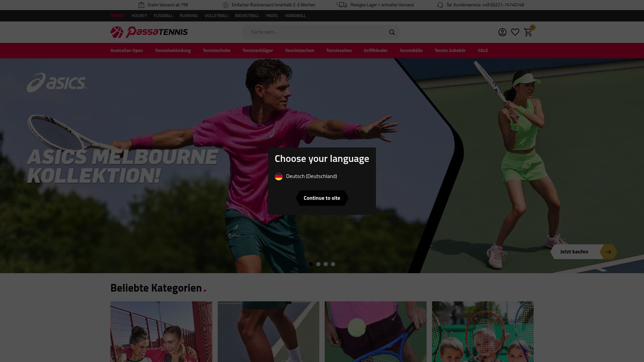Click the free shipping box icon
The image size is (644, 362).
[x=141, y=5]
